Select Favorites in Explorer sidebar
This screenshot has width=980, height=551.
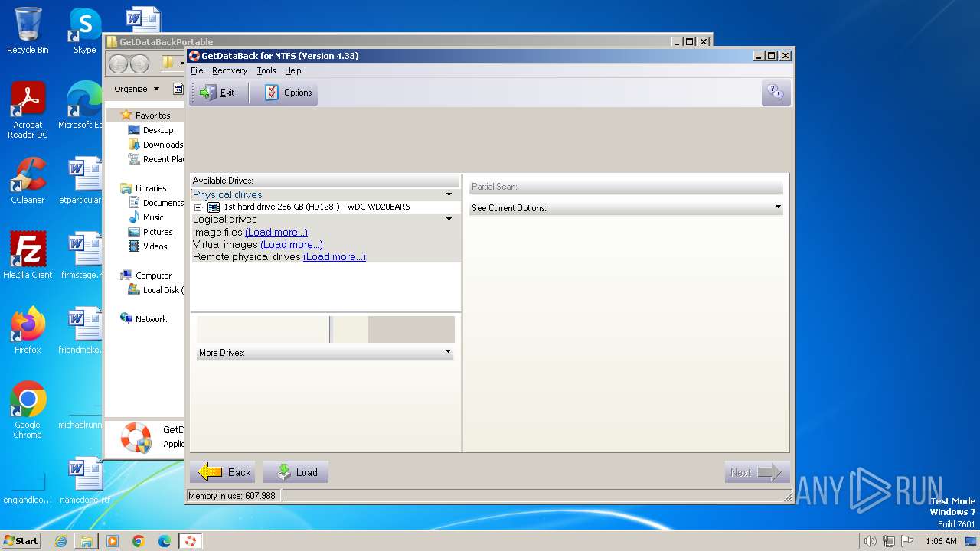click(x=152, y=116)
